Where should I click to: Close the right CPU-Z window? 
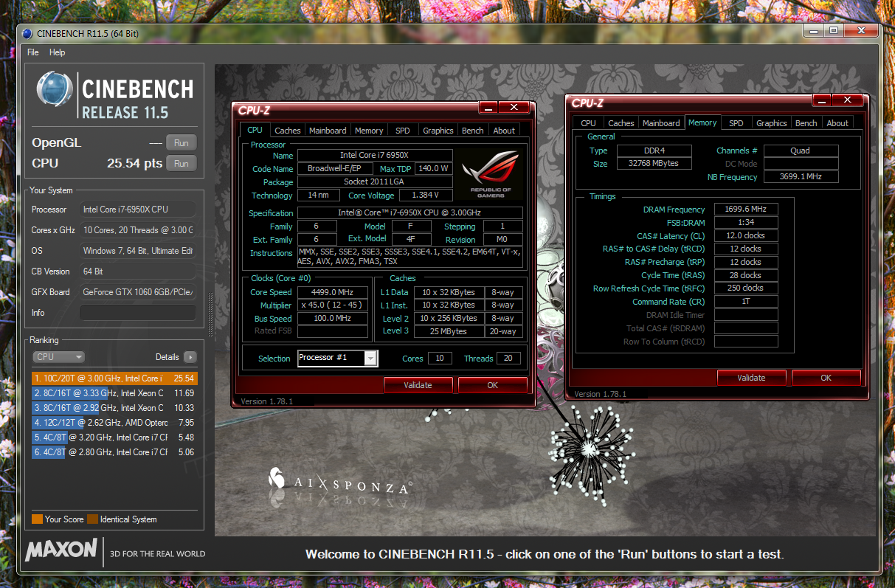[x=848, y=100]
